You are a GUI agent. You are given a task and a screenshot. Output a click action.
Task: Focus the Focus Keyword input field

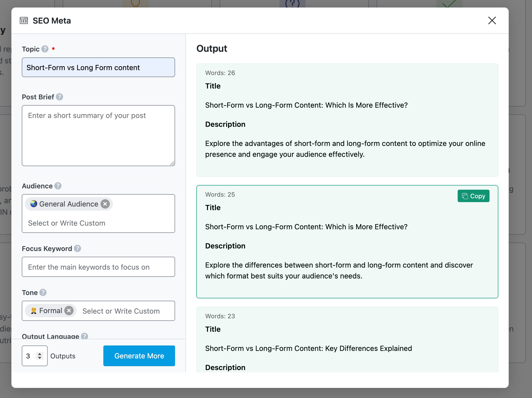(x=98, y=267)
